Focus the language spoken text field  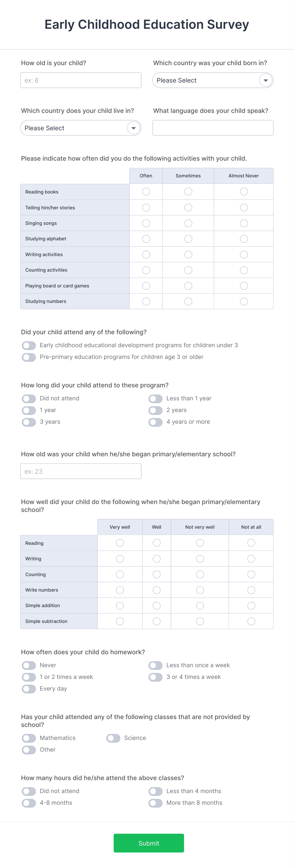click(x=213, y=128)
